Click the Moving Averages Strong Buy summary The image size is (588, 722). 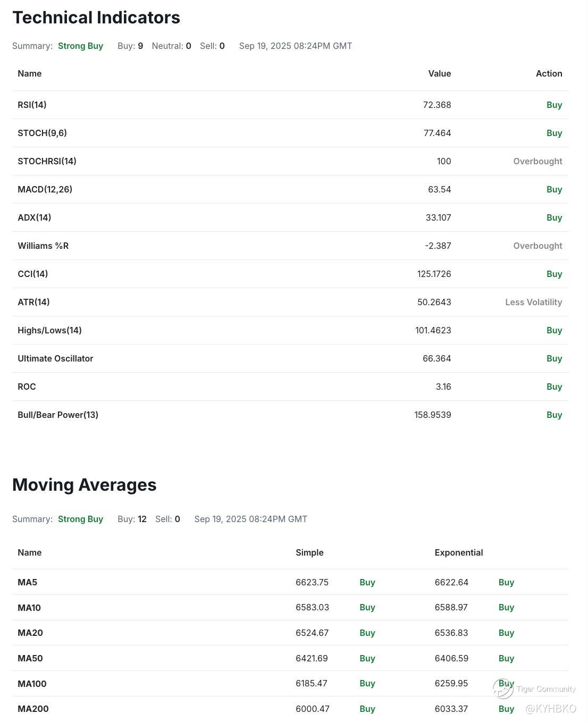pos(80,519)
